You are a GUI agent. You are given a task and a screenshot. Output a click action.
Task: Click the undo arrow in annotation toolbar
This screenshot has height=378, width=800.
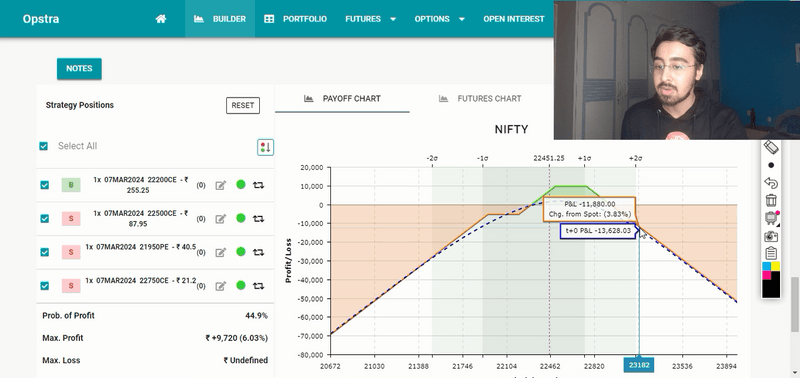click(x=771, y=182)
